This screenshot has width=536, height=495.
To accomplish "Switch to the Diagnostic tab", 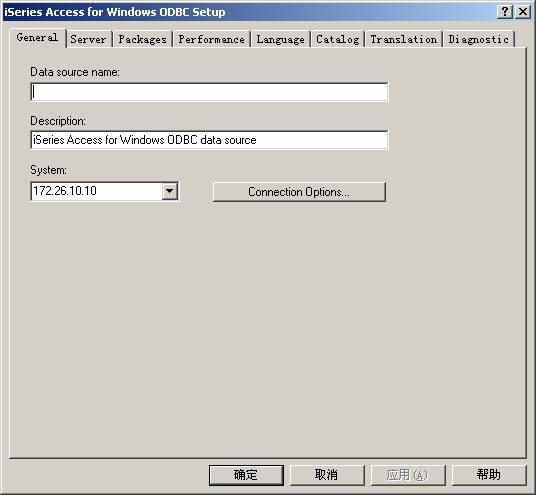I will click(479, 39).
